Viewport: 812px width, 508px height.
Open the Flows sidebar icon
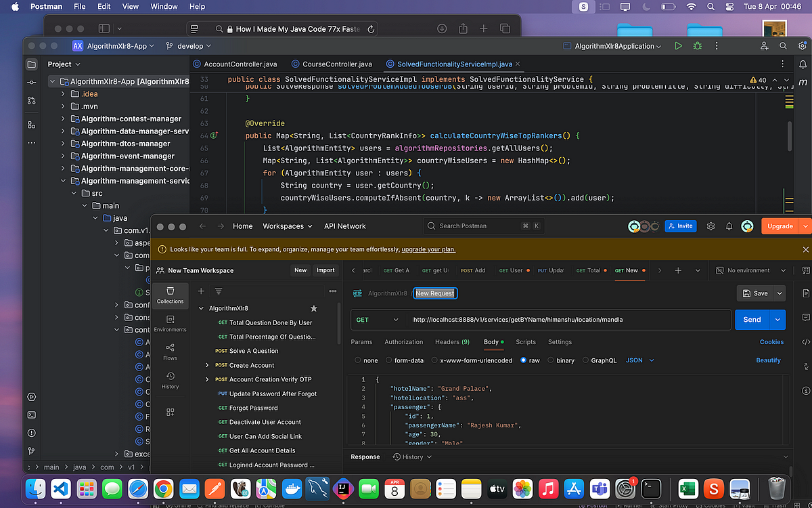pyautogui.click(x=170, y=352)
